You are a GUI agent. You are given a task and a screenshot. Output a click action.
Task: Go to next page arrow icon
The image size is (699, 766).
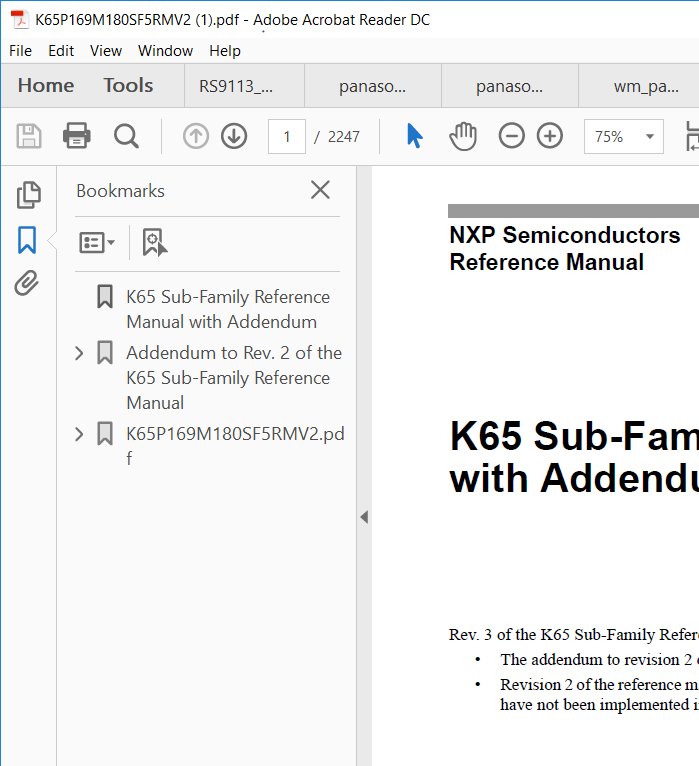pos(234,136)
